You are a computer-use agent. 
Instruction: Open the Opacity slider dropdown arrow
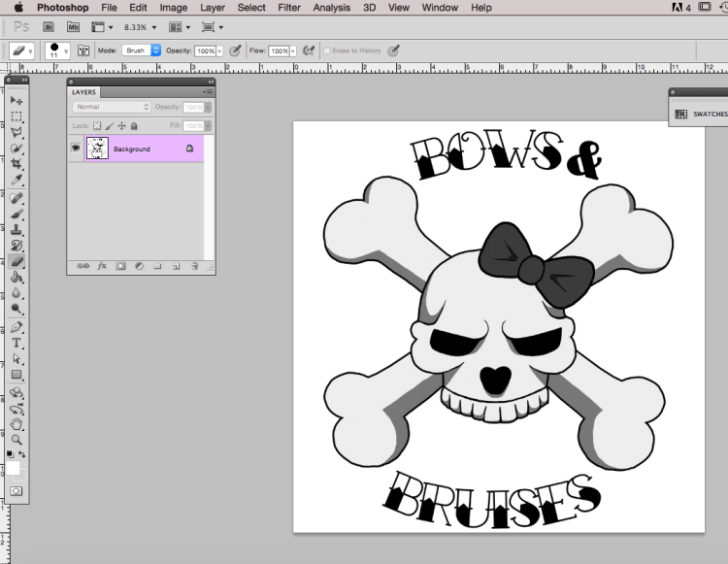click(219, 51)
